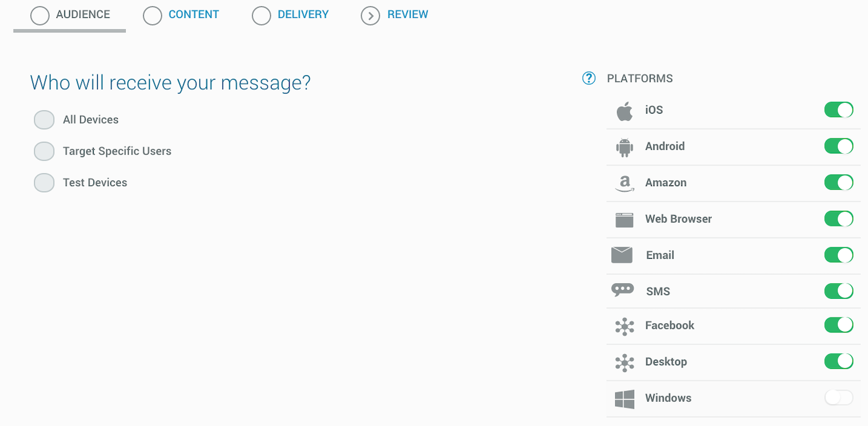Click the Desktop network icon
The image size is (868, 426).
click(x=624, y=362)
